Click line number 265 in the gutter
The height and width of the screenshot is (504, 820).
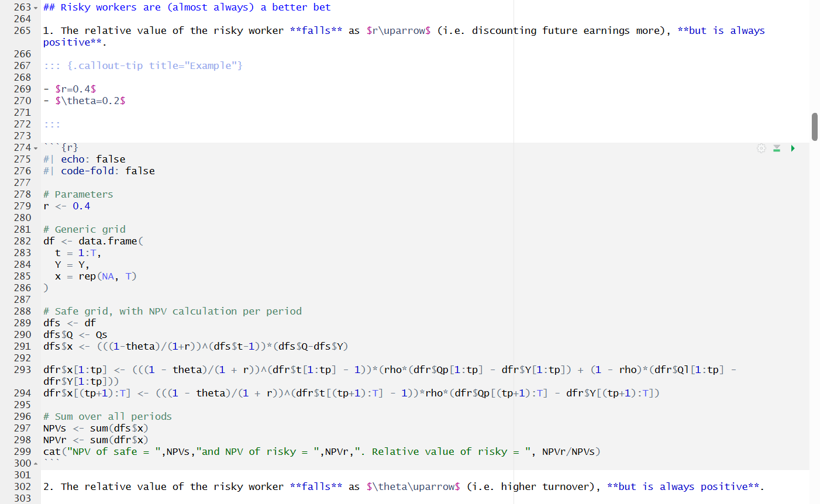[x=22, y=30]
